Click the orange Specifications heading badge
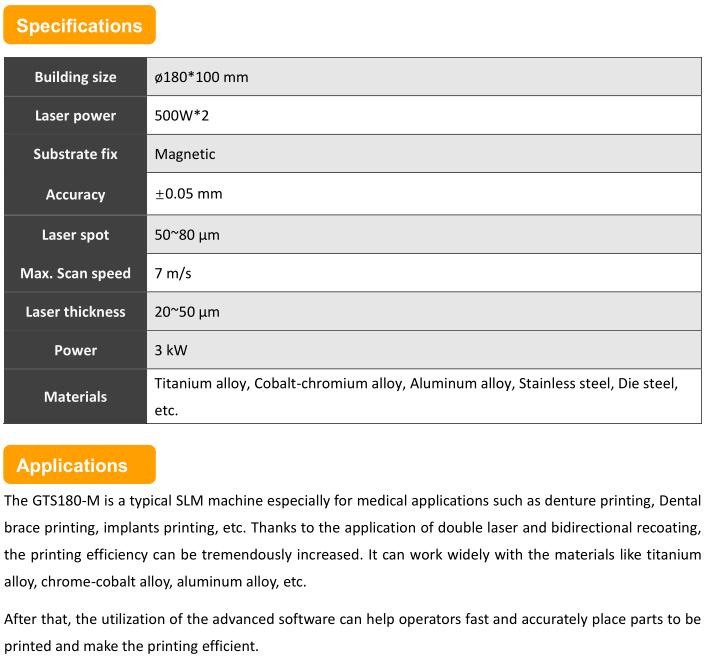 click(79, 25)
